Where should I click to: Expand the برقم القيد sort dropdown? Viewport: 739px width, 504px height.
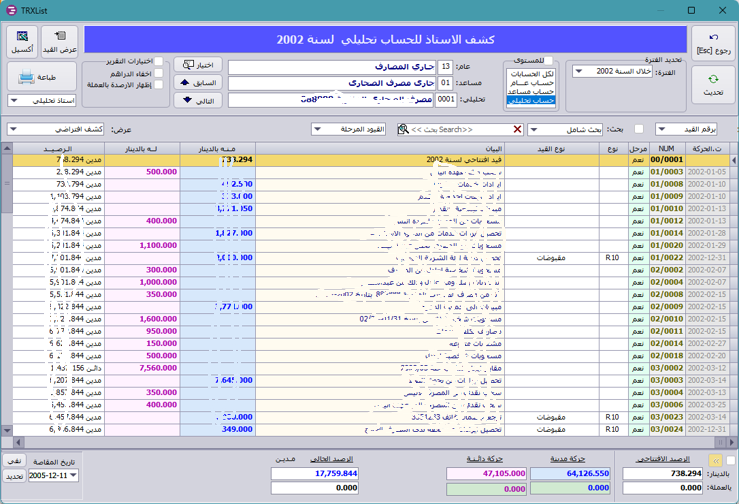point(661,129)
